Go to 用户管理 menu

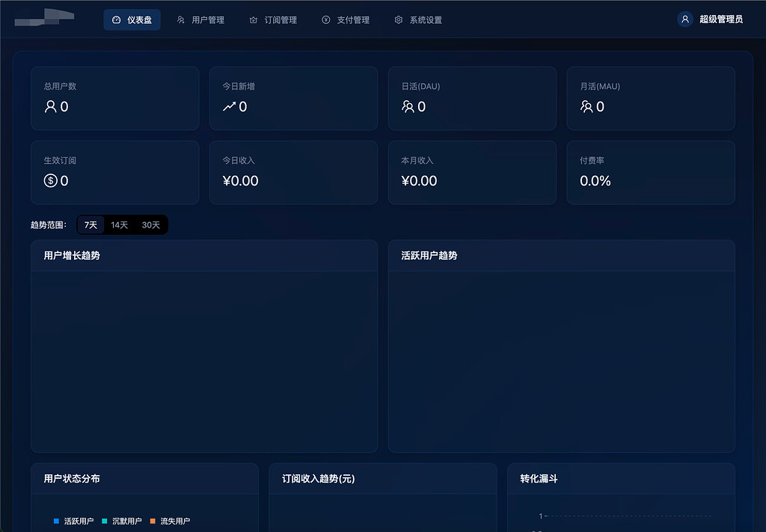pos(200,20)
